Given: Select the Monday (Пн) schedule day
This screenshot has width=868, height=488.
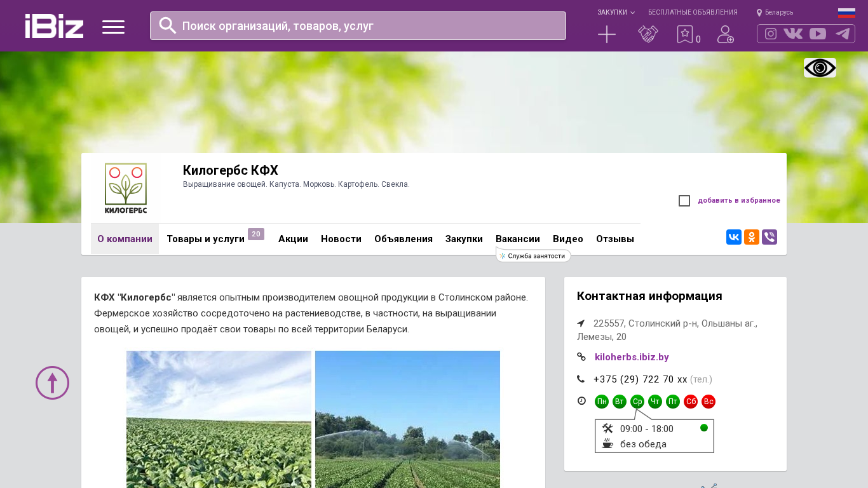Looking at the screenshot, I should [x=602, y=402].
